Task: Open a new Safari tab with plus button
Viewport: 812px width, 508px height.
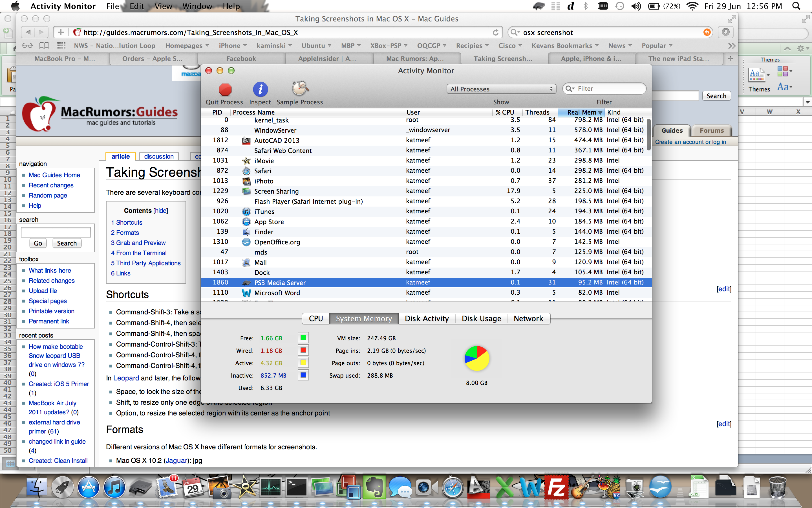Action: click(x=730, y=58)
